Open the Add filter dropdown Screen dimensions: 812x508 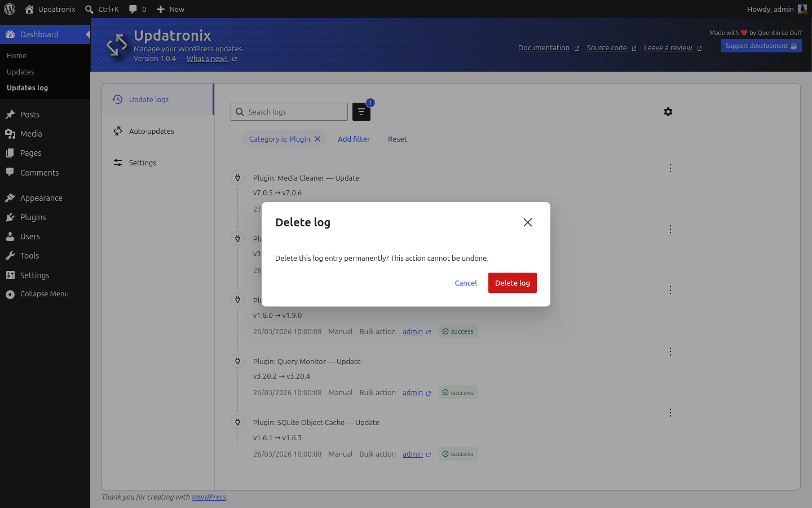coord(354,139)
